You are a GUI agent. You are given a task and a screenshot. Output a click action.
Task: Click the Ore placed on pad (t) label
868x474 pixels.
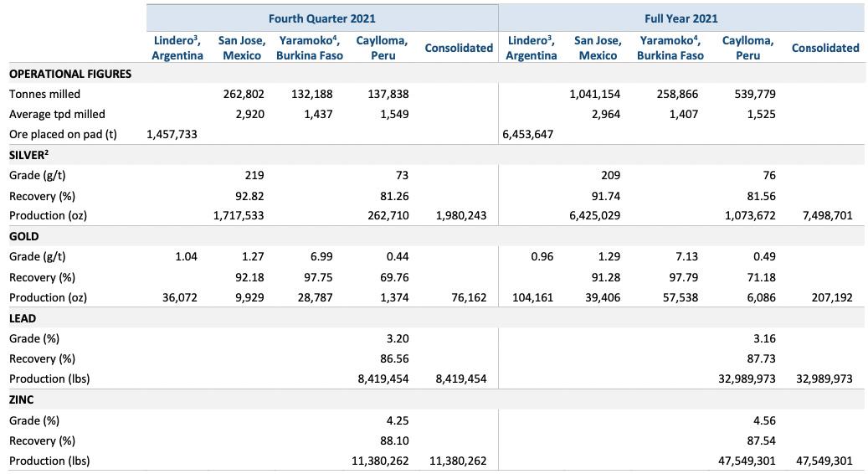[x=63, y=134]
